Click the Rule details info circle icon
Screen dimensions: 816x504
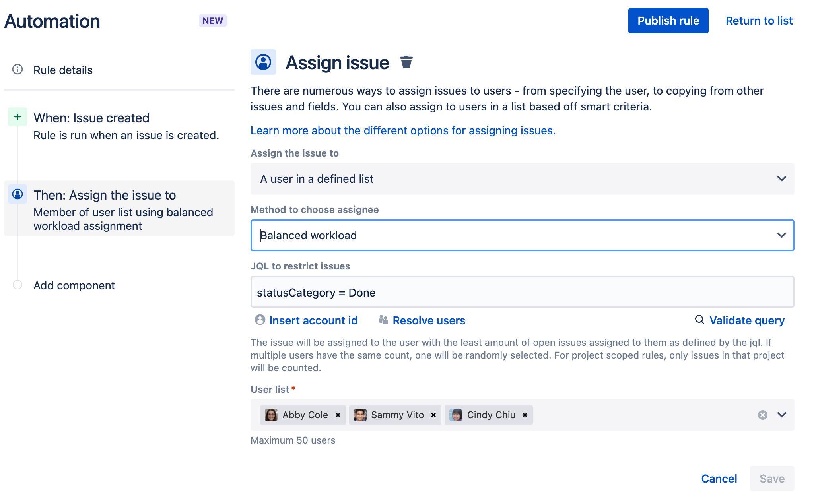point(18,70)
